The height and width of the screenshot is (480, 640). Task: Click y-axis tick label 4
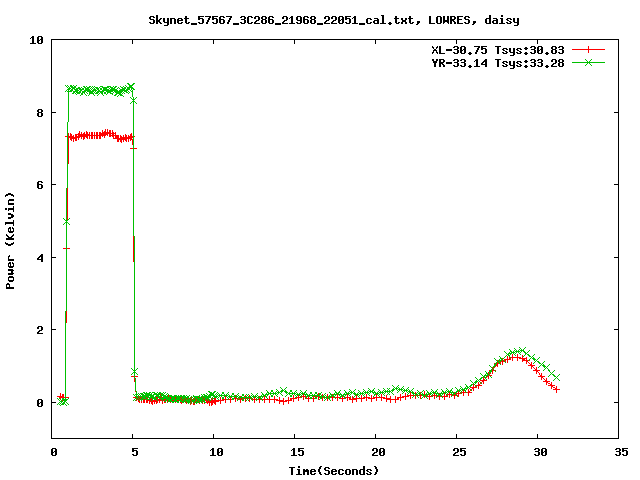[x=40, y=258]
